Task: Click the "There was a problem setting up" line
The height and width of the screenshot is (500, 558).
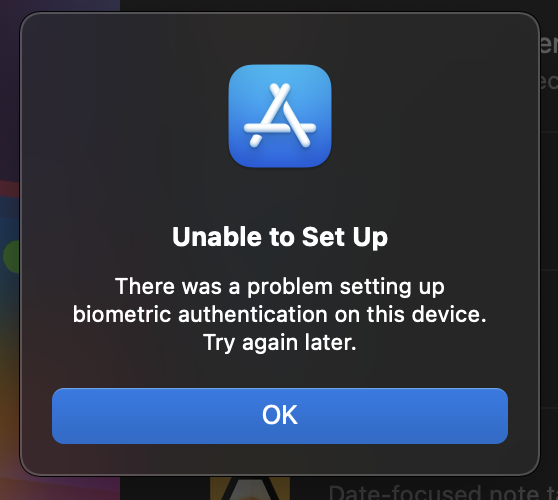Action: [x=280, y=287]
